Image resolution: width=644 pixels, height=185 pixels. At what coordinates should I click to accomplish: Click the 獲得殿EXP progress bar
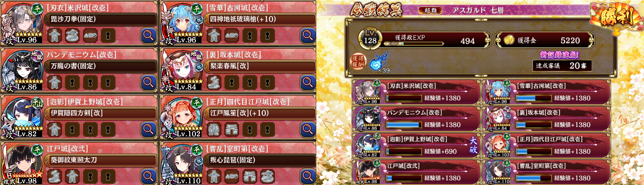click(413, 44)
